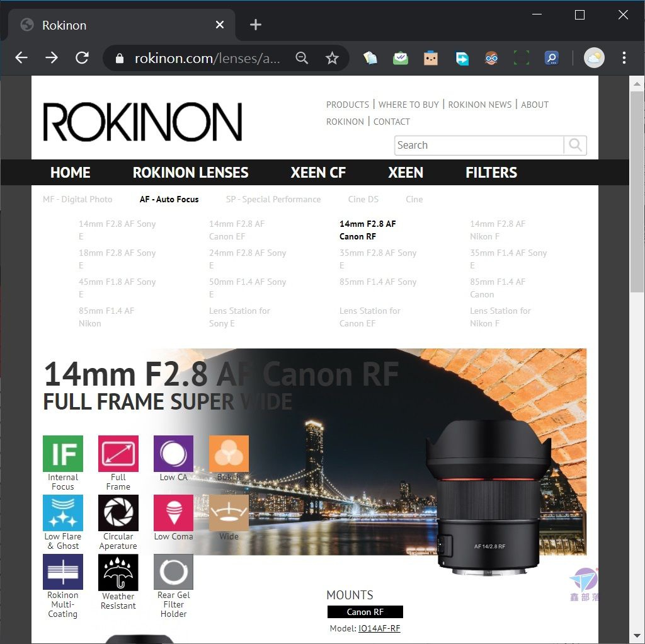Open XEEN CF menu
This screenshot has width=645, height=644.
pyautogui.click(x=318, y=173)
